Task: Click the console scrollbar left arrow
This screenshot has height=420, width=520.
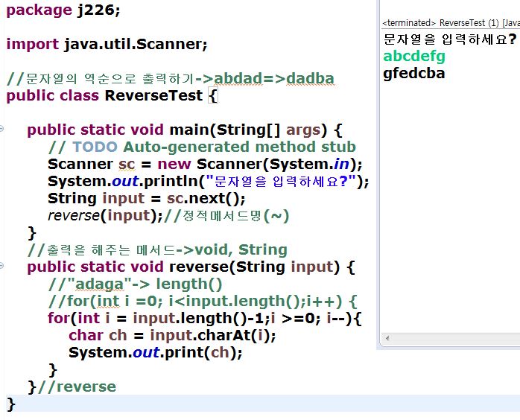Action: pyautogui.click(x=387, y=338)
